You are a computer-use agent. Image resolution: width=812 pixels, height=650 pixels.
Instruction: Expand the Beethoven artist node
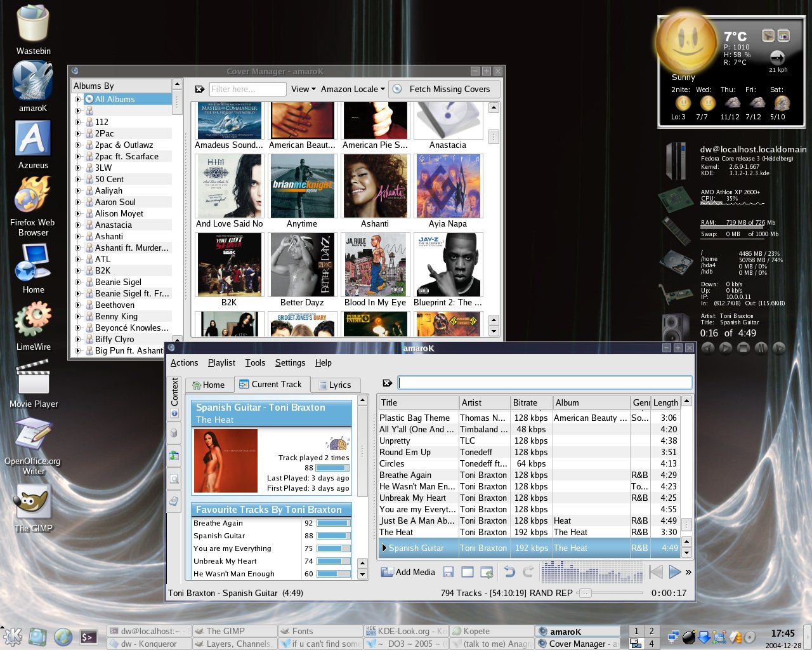[78, 305]
